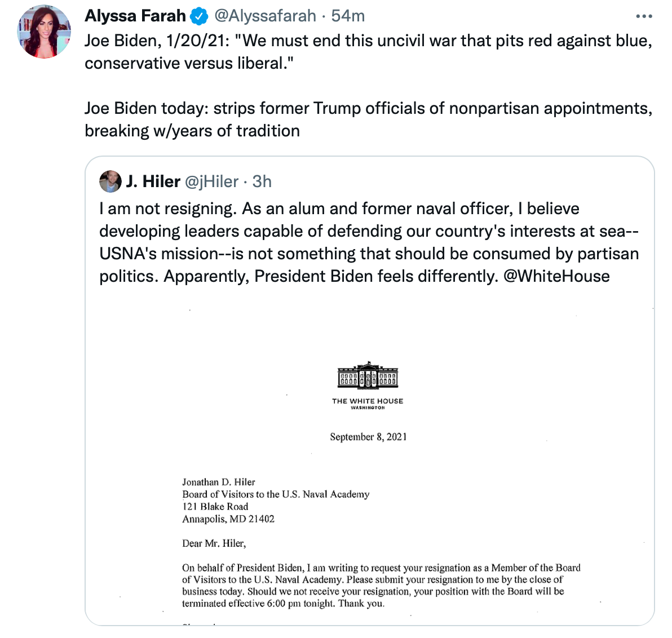Click Alyssa Farah's profile picture

[43, 32]
